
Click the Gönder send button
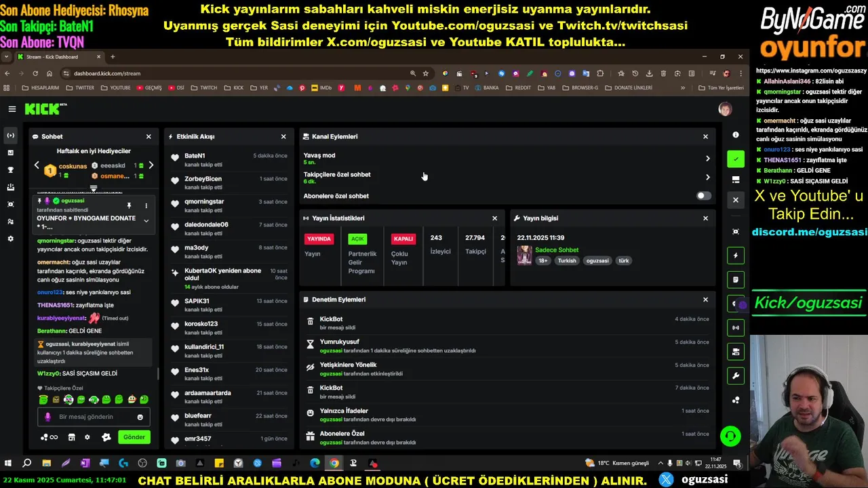tap(134, 437)
